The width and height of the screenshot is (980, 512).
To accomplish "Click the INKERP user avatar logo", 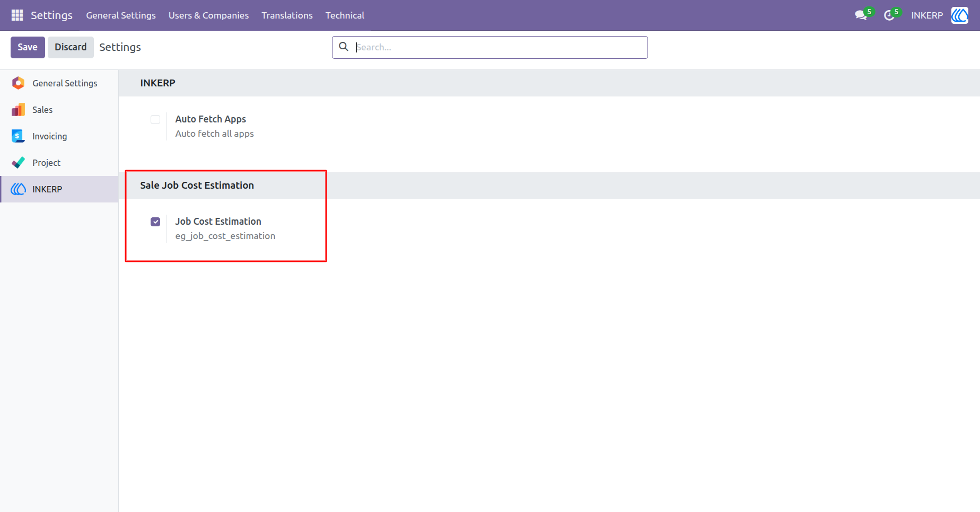I will pos(960,15).
